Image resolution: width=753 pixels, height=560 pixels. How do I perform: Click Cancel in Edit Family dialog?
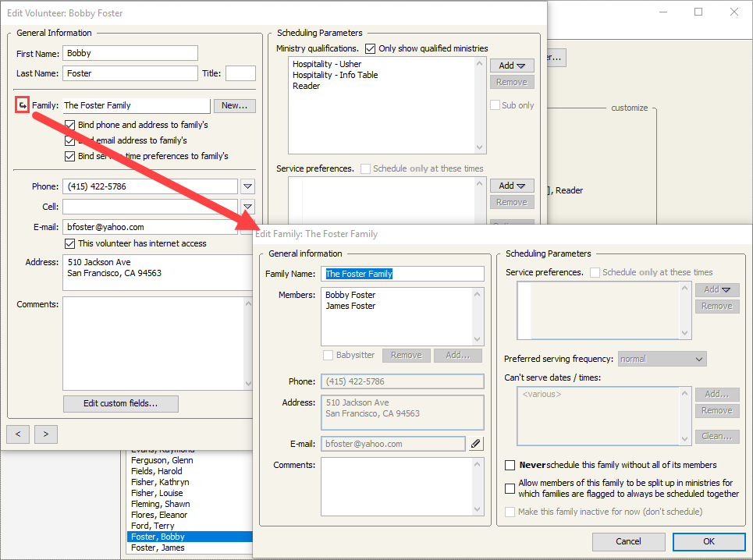coord(628,541)
